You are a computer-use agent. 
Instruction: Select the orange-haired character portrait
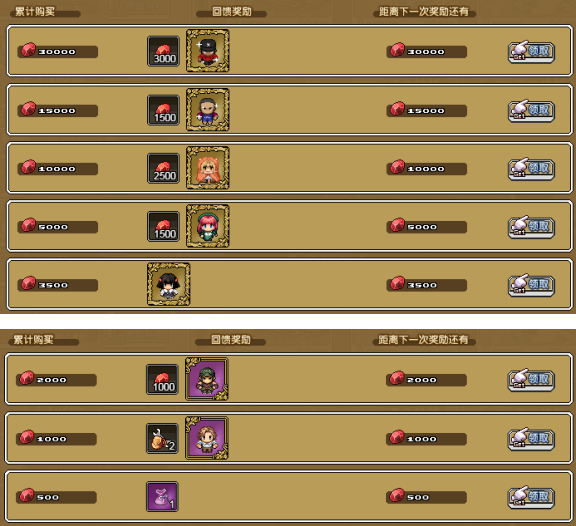point(208,168)
